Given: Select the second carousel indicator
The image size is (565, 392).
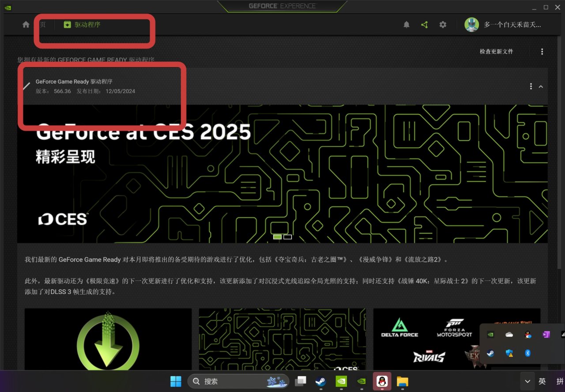Looking at the screenshot, I should pyautogui.click(x=288, y=237).
